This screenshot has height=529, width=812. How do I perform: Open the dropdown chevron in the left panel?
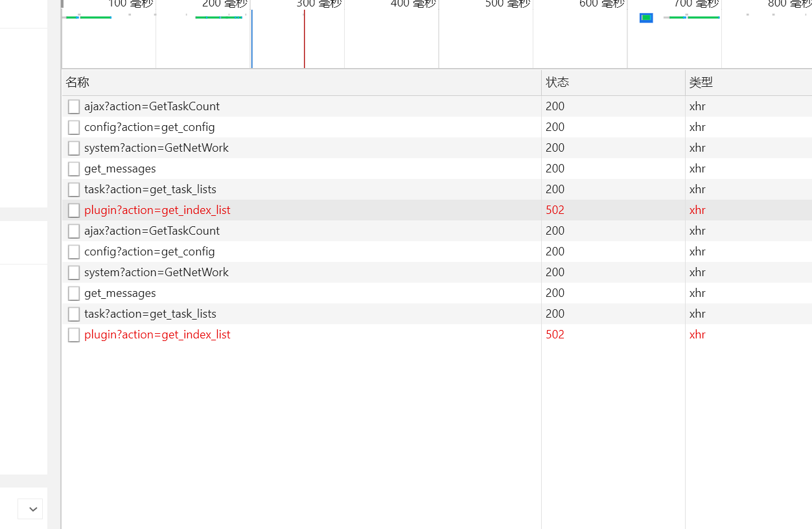coord(30,509)
